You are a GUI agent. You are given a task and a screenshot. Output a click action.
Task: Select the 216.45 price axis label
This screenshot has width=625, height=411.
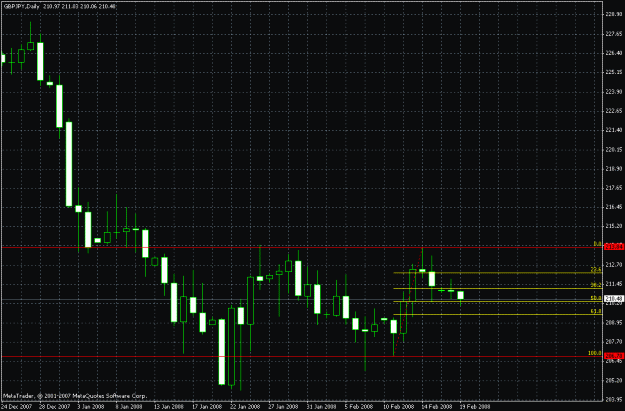[x=614, y=207]
